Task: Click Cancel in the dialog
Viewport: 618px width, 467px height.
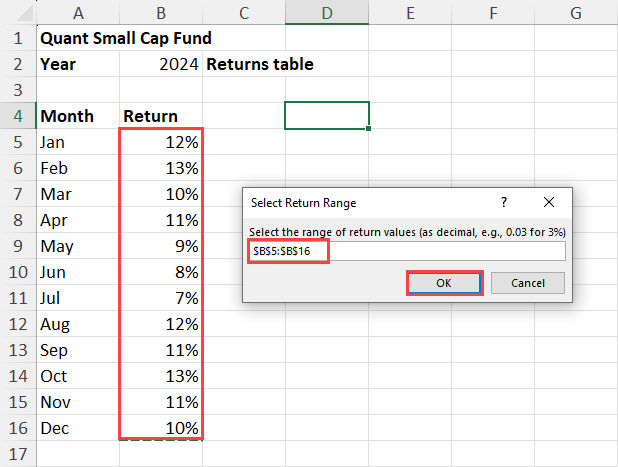Action: (528, 283)
